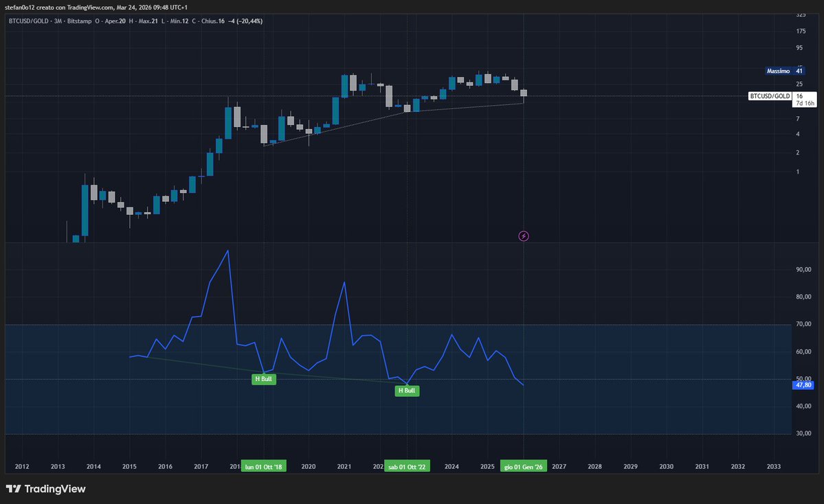Click the 2030 year label on time axis
824x504 pixels.
point(667,466)
